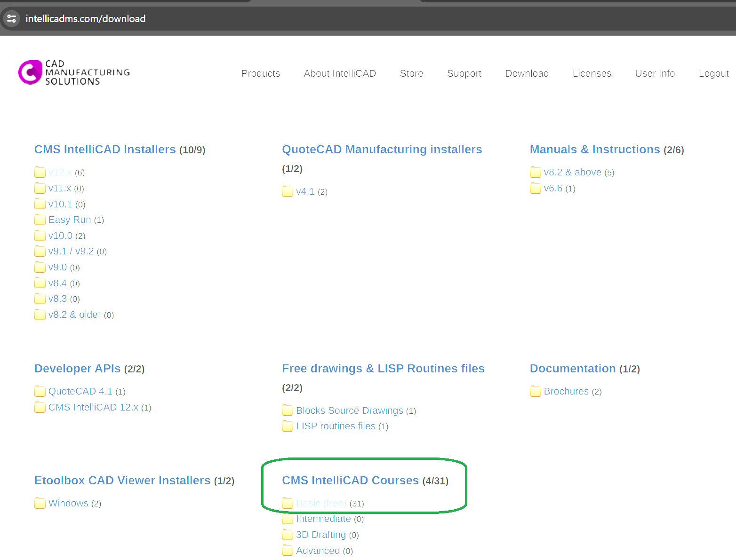Open the Brochures link
736x560 pixels.
566,392
